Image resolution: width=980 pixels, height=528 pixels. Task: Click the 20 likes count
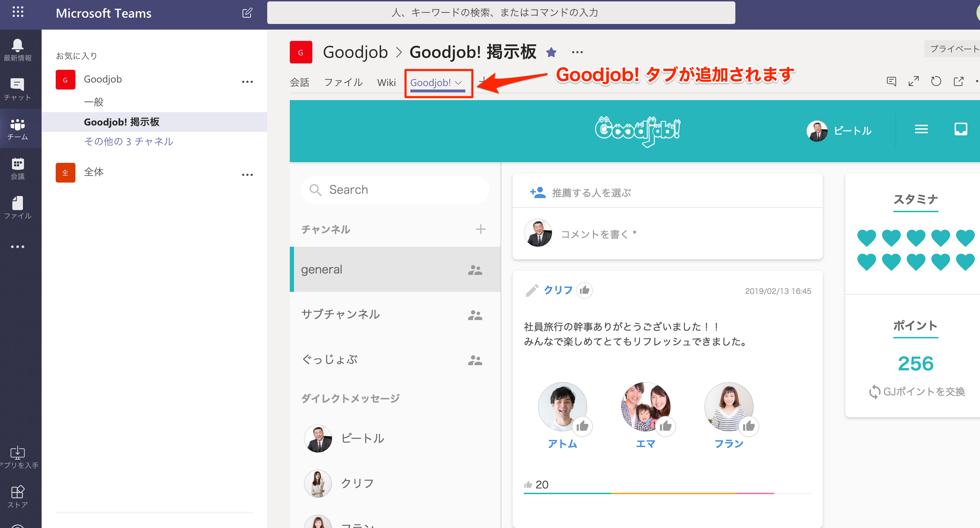click(x=536, y=484)
